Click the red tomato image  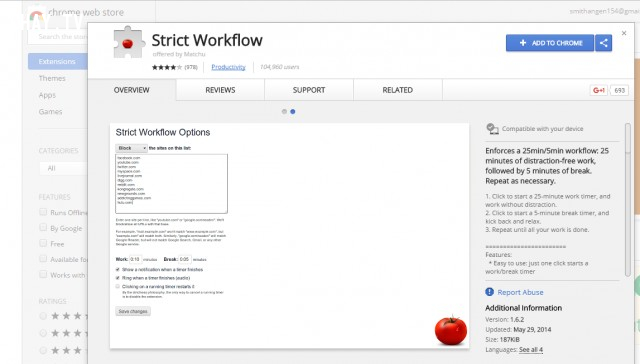pyautogui.click(x=451, y=330)
